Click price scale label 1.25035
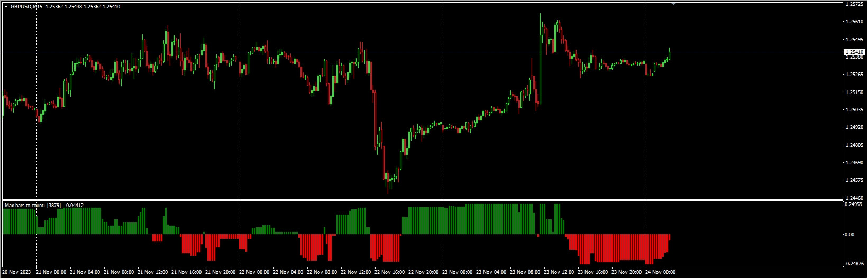 point(854,110)
